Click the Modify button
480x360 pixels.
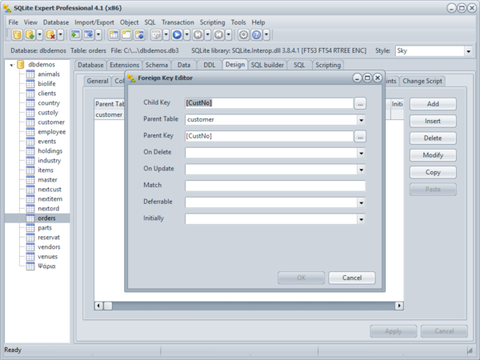tap(433, 155)
